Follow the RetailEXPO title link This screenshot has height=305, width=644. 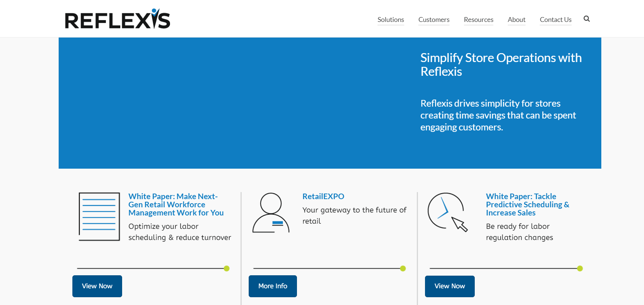pyautogui.click(x=323, y=197)
